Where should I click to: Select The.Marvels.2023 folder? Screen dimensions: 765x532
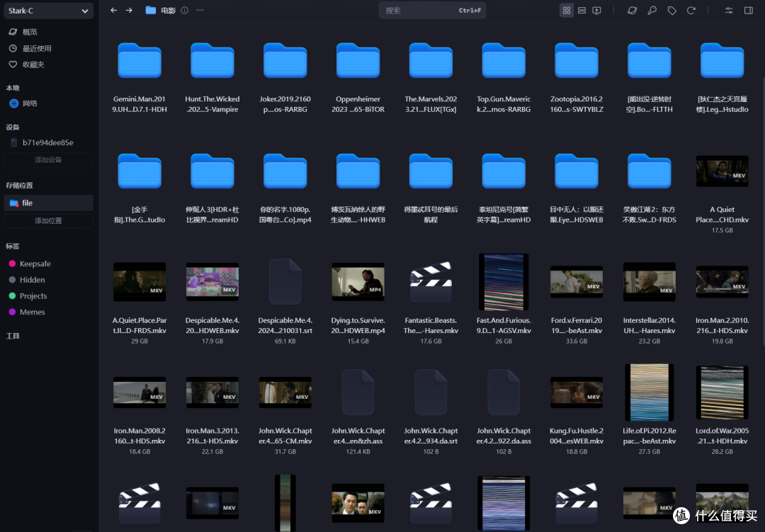pyautogui.click(x=431, y=60)
